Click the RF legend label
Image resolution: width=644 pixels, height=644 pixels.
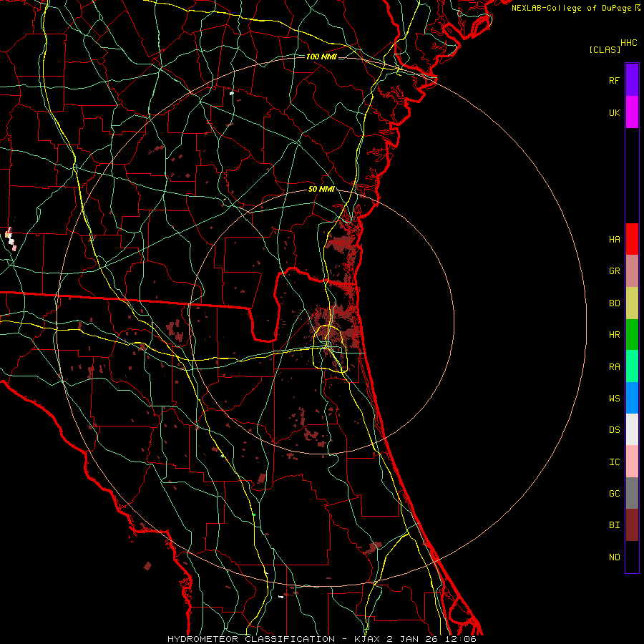[x=614, y=80]
